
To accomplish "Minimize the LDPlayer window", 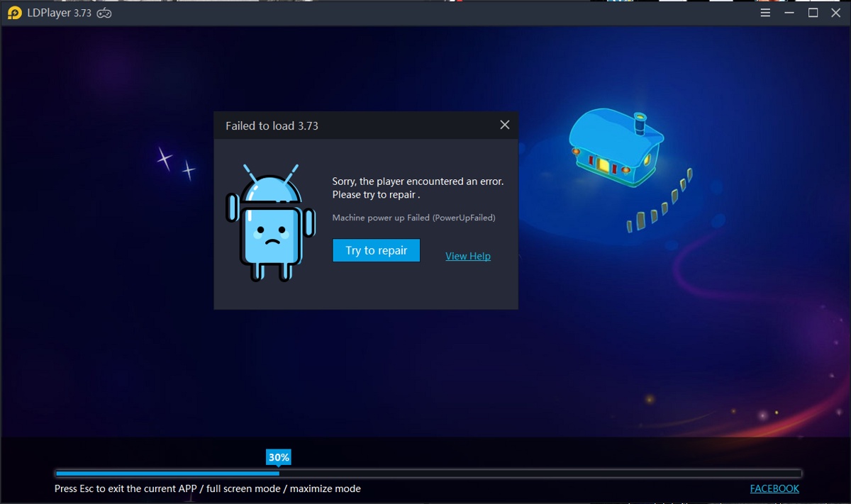I will point(789,13).
